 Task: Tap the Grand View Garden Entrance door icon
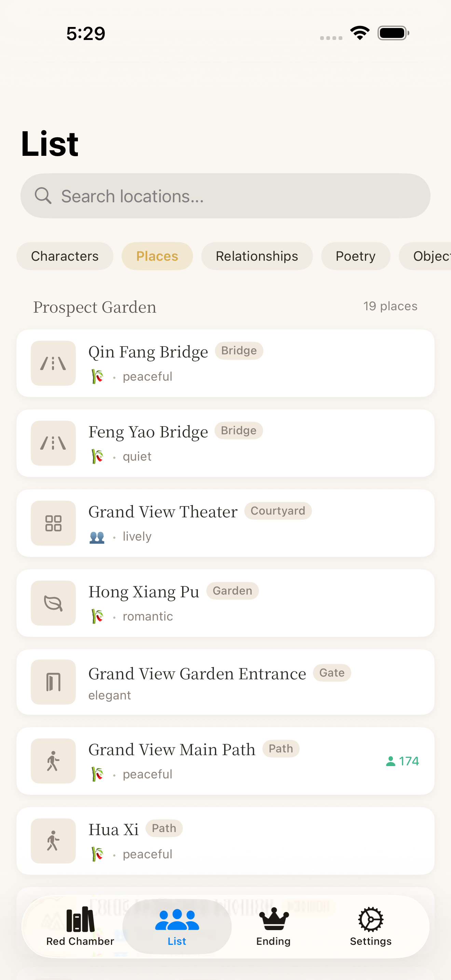tap(53, 682)
